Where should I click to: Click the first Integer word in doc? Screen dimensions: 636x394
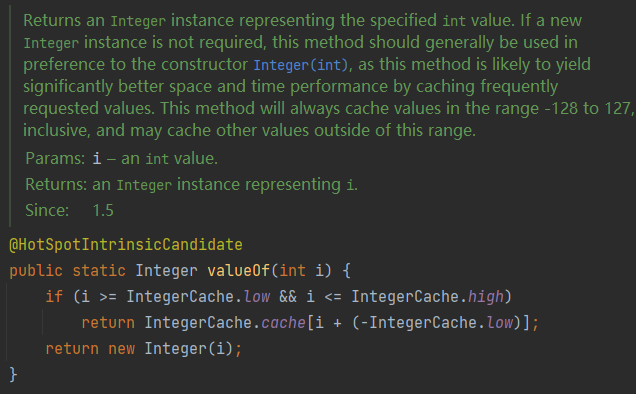138,21
